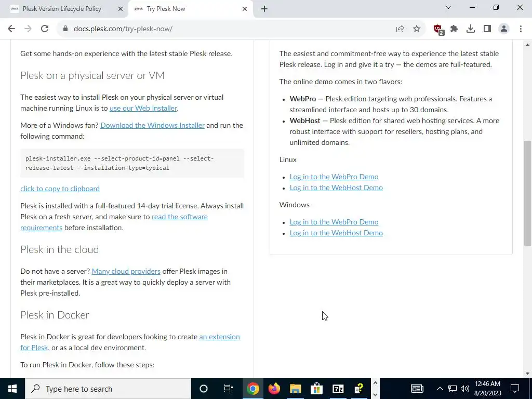Open Linux 'Log in to the WebPro Demo'
Screen dimensions: 532x399
(334, 177)
